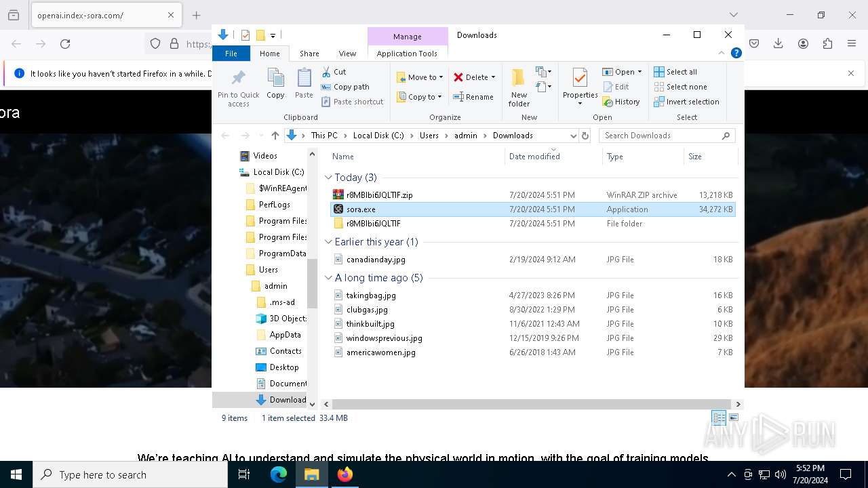
Task: Select r8MBlbi6JQLTIF.zip file
Action: coord(532,195)
